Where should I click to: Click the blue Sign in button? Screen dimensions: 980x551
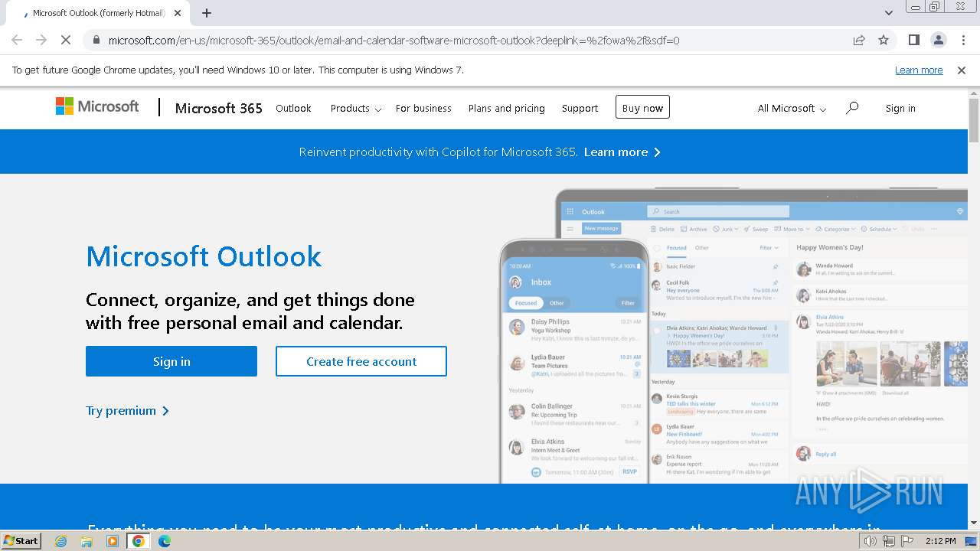coord(171,361)
